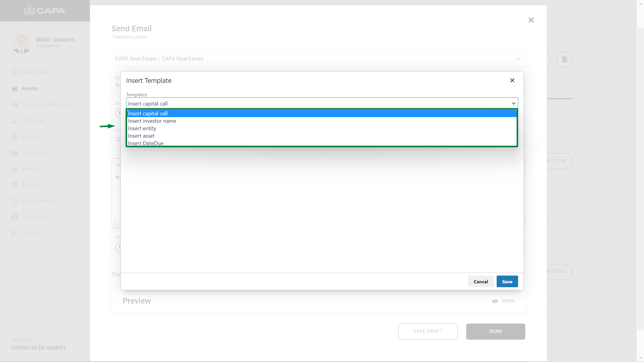Click the My Profile icon
Image resolution: width=644 pixels, height=362 pixels.
tap(15, 217)
